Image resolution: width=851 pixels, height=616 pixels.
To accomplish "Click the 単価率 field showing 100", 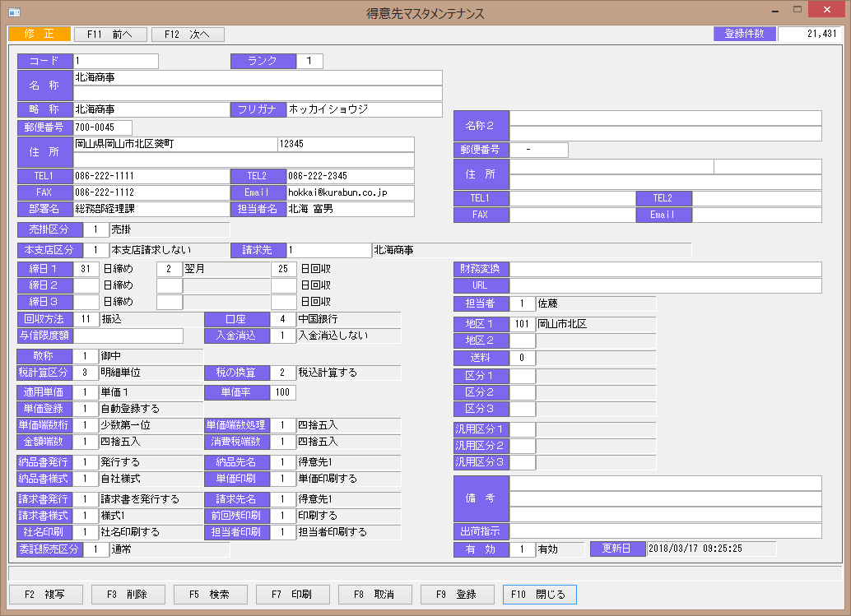I will click(283, 392).
